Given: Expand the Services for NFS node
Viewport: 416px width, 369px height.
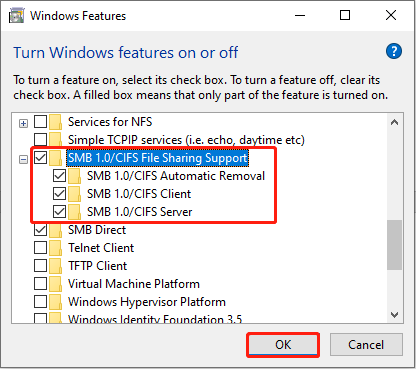Looking at the screenshot, I should point(23,124).
